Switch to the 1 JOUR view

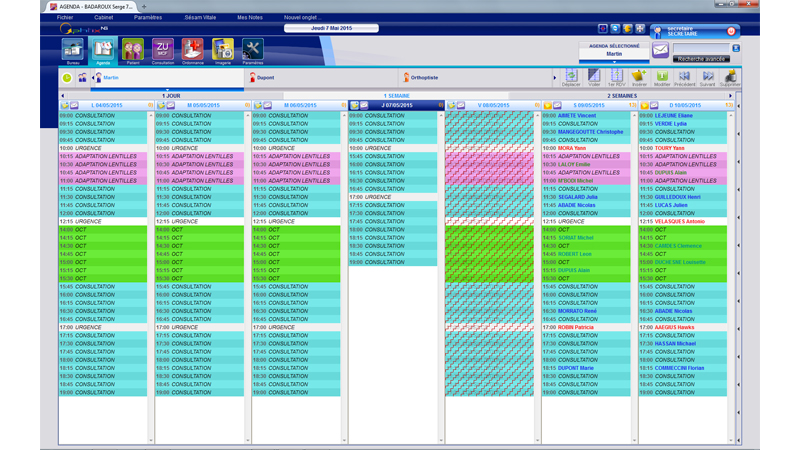(x=171, y=96)
